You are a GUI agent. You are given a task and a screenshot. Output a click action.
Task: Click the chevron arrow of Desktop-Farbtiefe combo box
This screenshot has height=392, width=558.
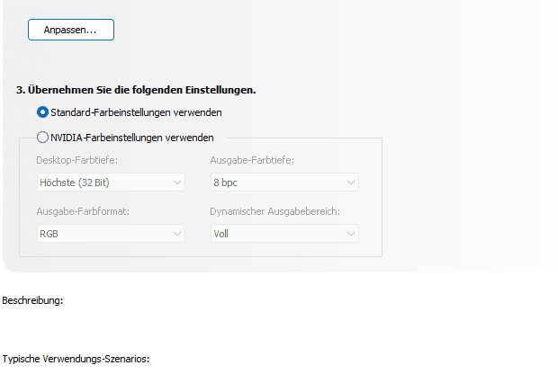[x=176, y=183]
